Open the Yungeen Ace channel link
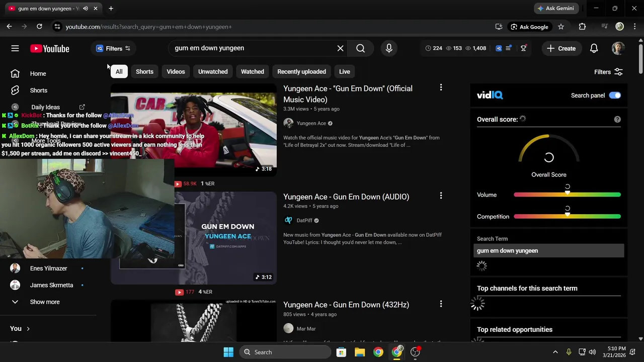This screenshot has height=362, width=644. [311, 123]
